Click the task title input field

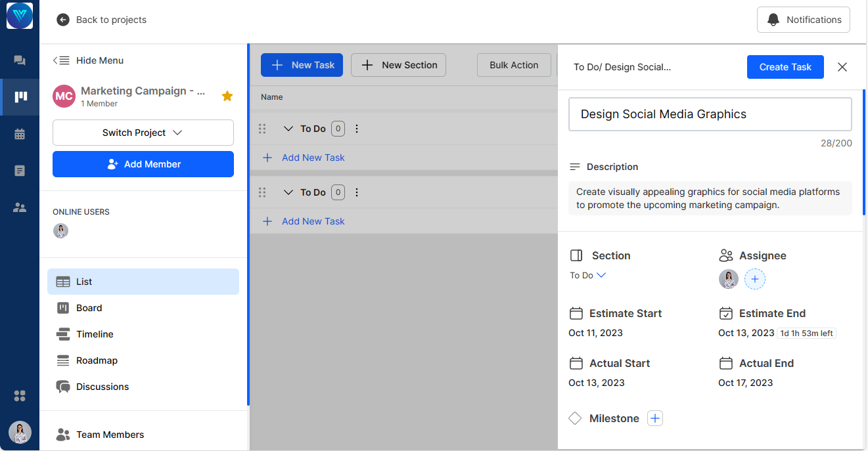(710, 114)
